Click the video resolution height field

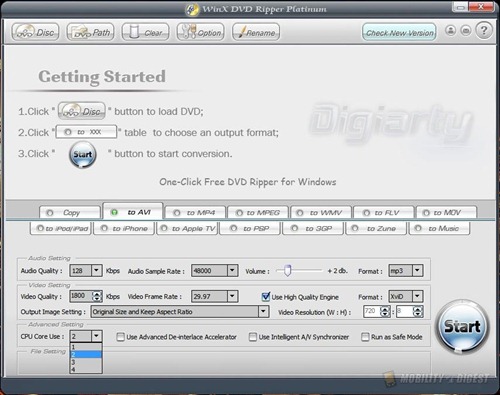(404, 311)
